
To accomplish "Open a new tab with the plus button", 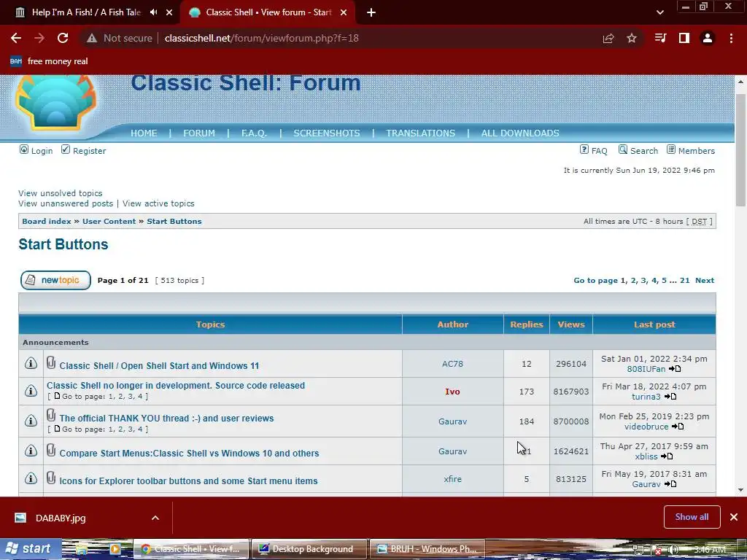I will pyautogui.click(x=371, y=12).
